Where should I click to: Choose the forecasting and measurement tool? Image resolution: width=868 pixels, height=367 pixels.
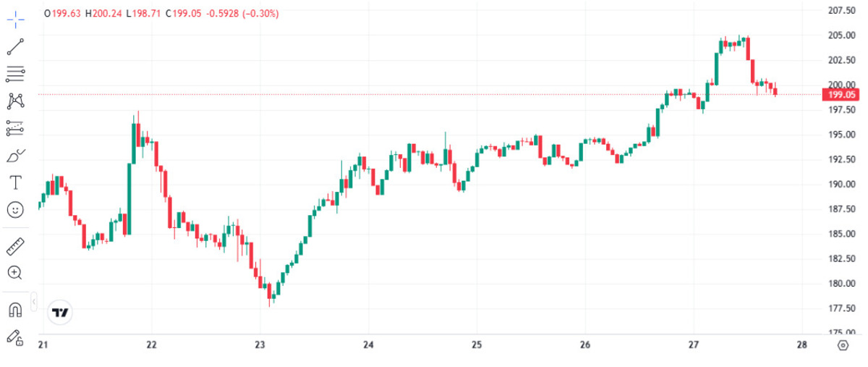pos(15,128)
